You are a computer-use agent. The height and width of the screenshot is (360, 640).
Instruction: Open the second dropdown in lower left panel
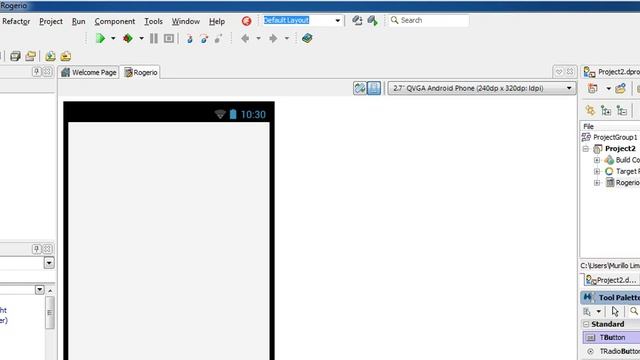(x=40, y=290)
